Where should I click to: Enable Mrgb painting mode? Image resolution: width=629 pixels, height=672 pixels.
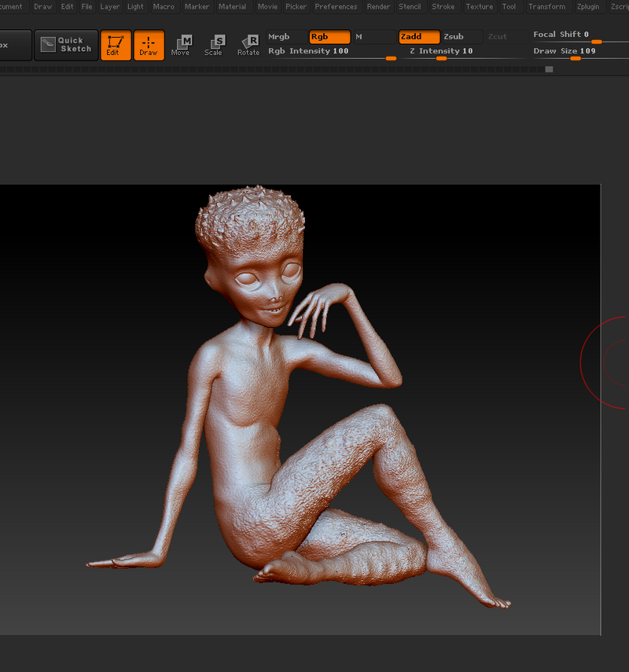(286, 37)
